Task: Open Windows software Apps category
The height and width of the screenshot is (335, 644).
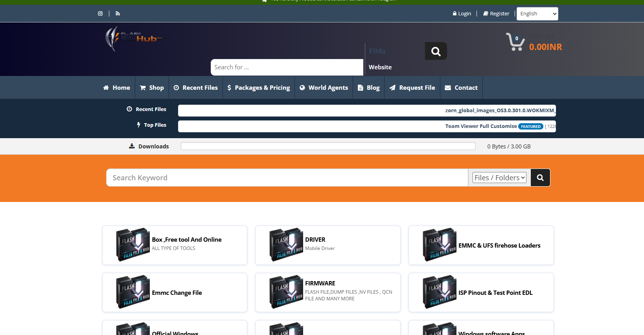Action: pyautogui.click(x=491, y=333)
